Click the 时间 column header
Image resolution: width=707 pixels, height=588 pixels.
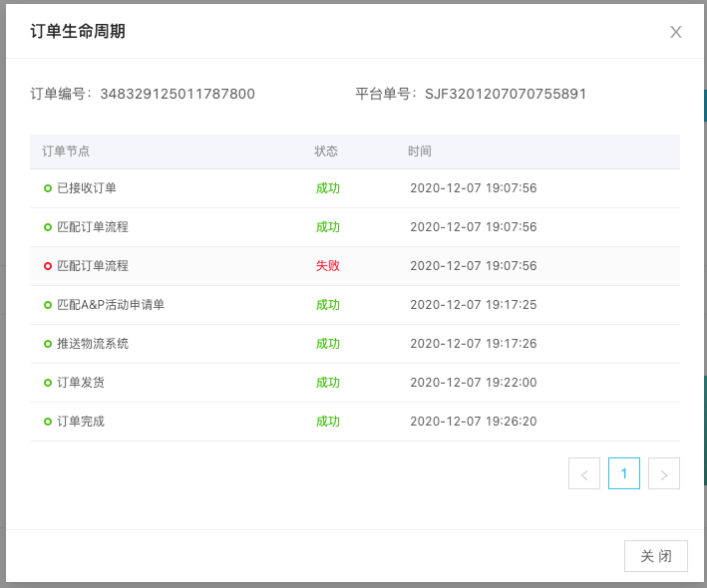[420, 151]
